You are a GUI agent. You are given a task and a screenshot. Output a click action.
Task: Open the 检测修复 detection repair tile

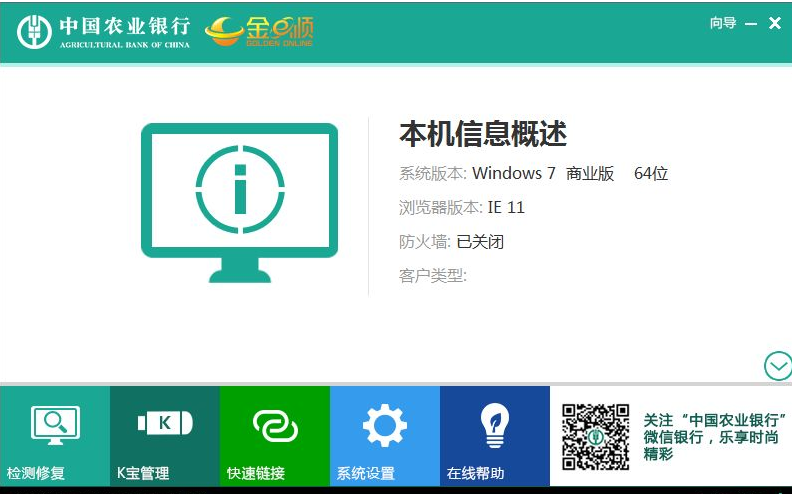pos(55,436)
